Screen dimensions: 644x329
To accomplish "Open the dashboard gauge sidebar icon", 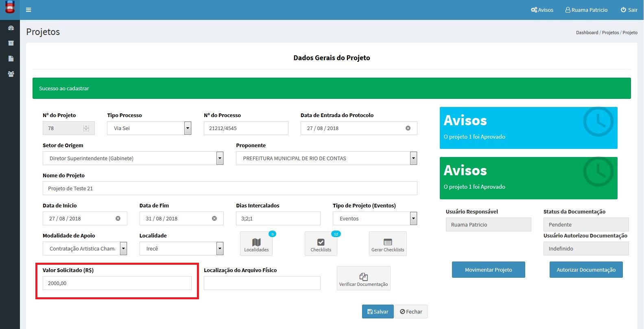I will pos(11,28).
